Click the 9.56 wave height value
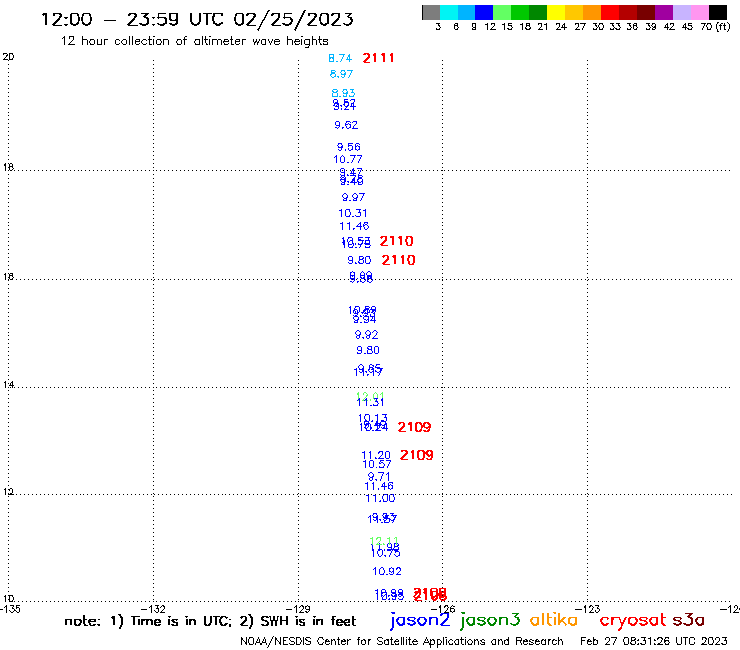Viewport: 740px width, 650px height. pyautogui.click(x=348, y=147)
